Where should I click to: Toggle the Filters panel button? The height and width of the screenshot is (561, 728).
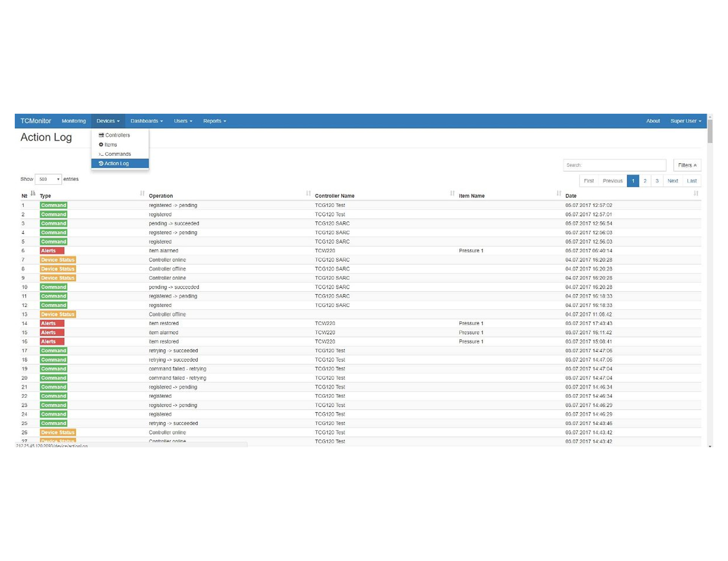pos(687,165)
